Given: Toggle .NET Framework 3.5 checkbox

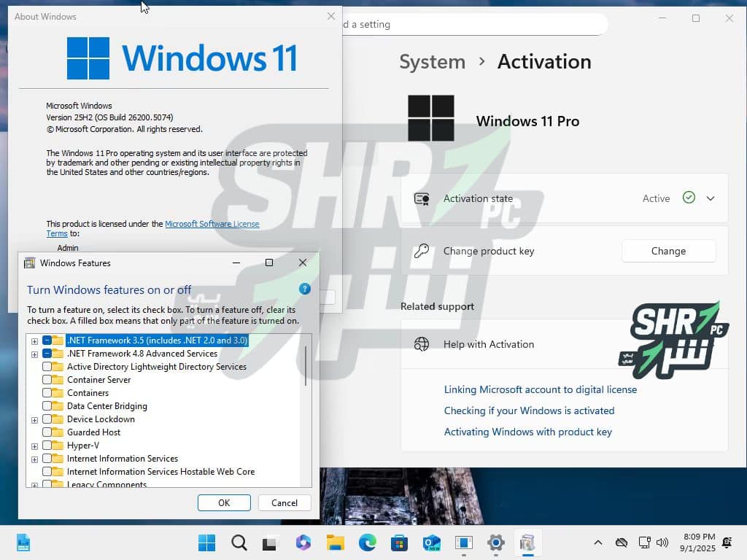Looking at the screenshot, I should (47, 341).
